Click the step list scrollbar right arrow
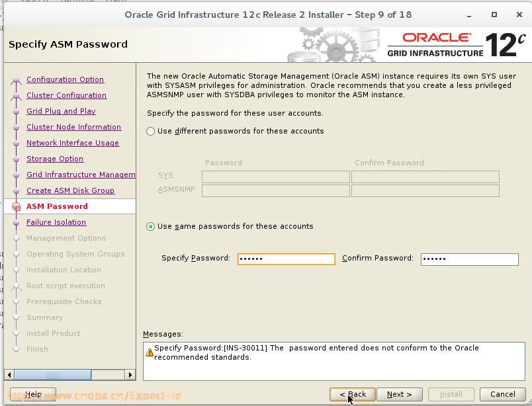This screenshot has height=406, width=532. tap(130, 375)
